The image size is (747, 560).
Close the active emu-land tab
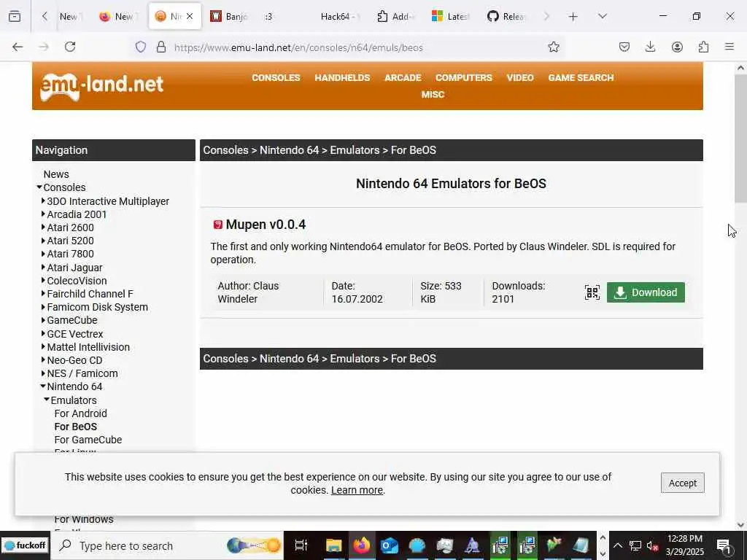click(x=190, y=16)
